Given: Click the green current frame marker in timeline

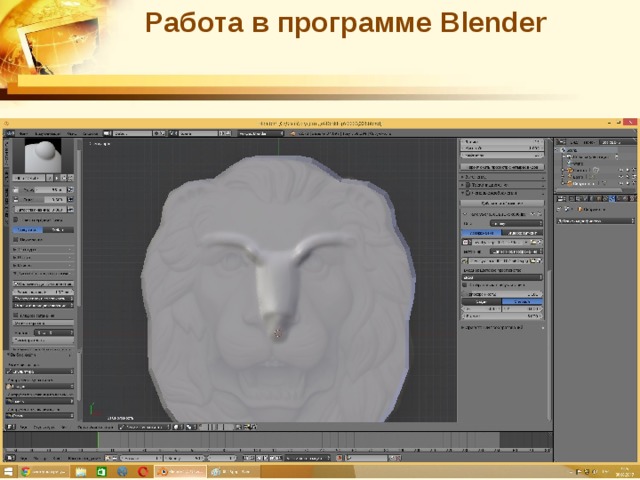Looking at the screenshot, I should click(x=98, y=441).
